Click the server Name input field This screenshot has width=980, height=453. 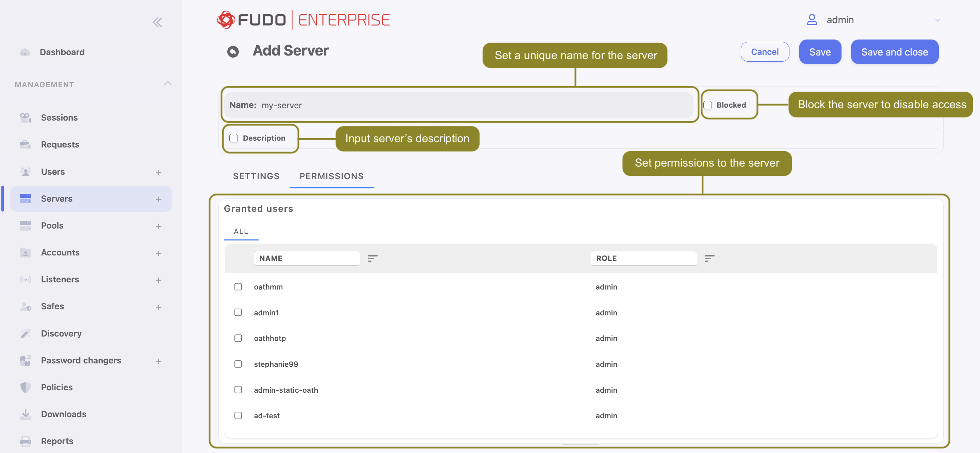458,105
